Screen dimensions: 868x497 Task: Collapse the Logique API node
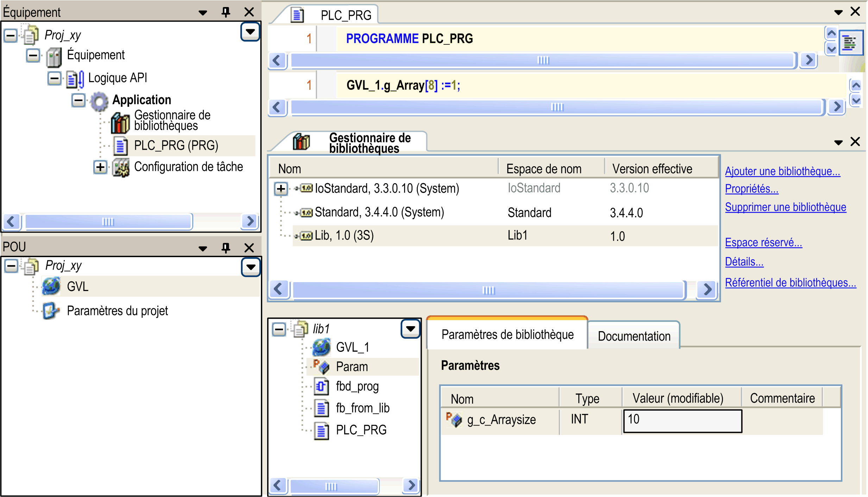pos(54,78)
